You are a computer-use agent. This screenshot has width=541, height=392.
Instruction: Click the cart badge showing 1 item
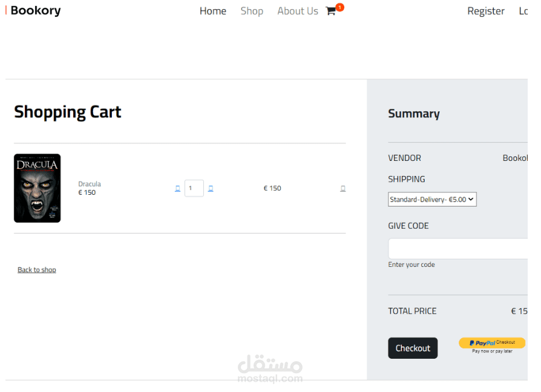pos(340,7)
